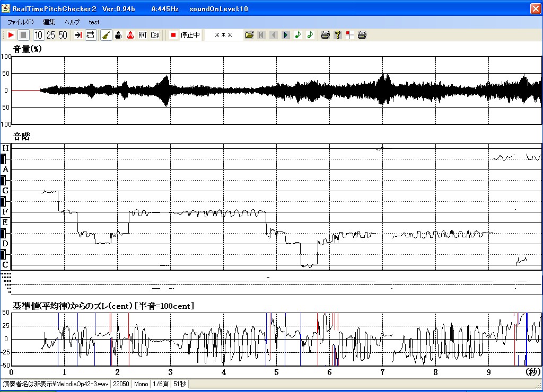The height and width of the screenshot is (392, 543).
Task: Click the 音階 pitch scale heading
Action: [21, 137]
